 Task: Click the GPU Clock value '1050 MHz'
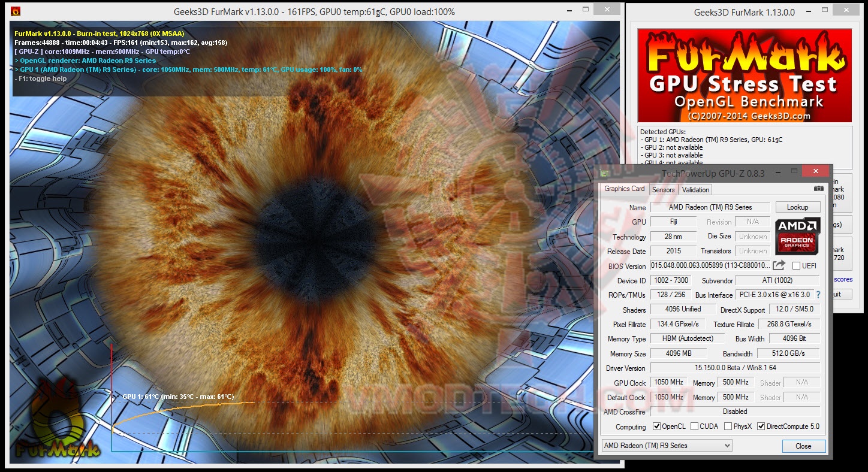pos(669,382)
